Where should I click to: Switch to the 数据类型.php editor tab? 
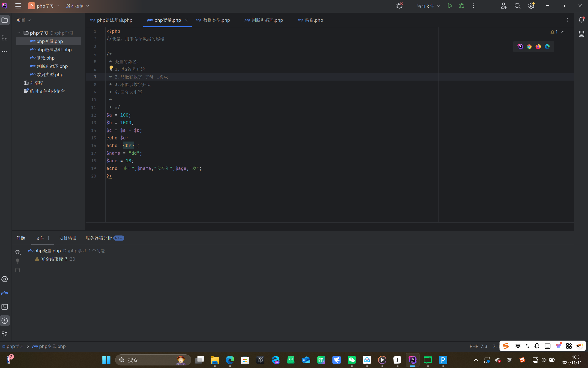[x=216, y=20]
